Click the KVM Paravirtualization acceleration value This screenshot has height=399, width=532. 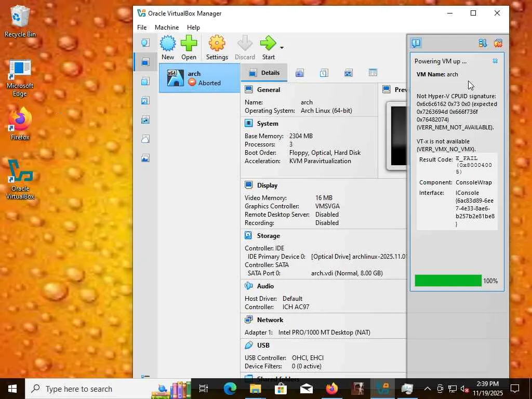click(320, 161)
